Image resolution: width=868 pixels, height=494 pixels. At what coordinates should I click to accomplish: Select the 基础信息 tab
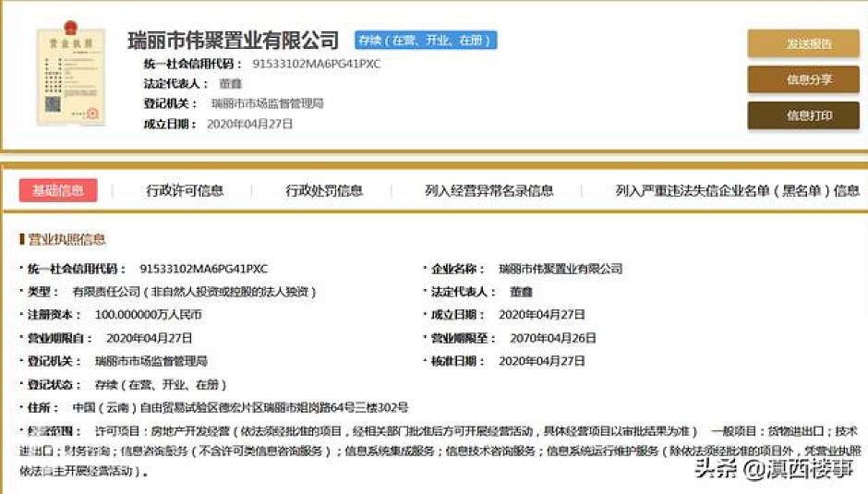click(x=58, y=191)
